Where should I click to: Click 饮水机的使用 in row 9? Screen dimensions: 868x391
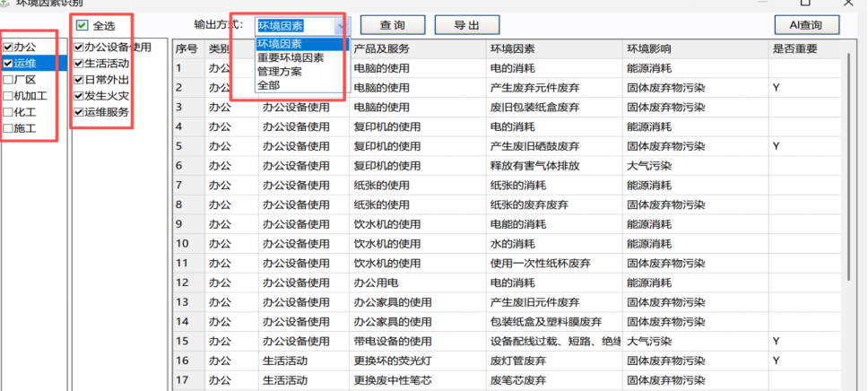(418, 224)
